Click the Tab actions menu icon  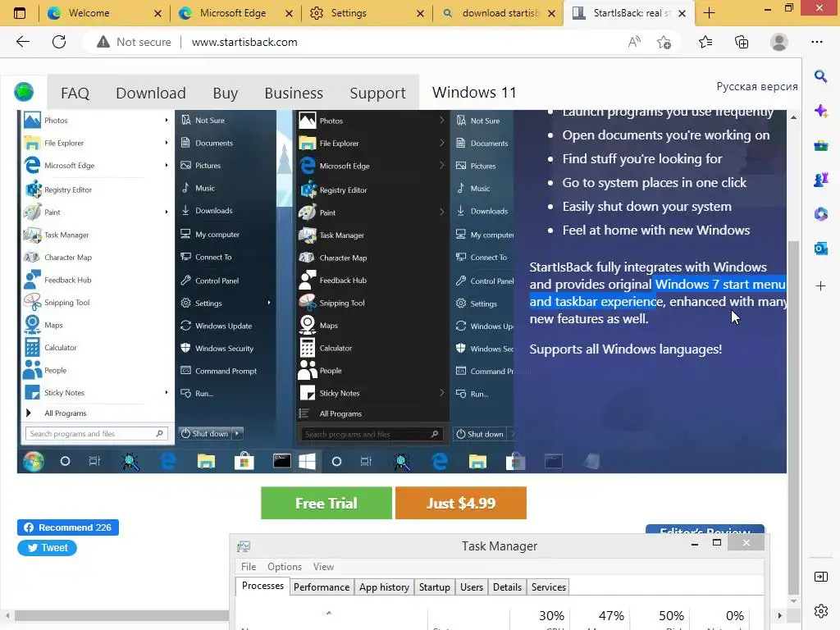[x=20, y=13]
